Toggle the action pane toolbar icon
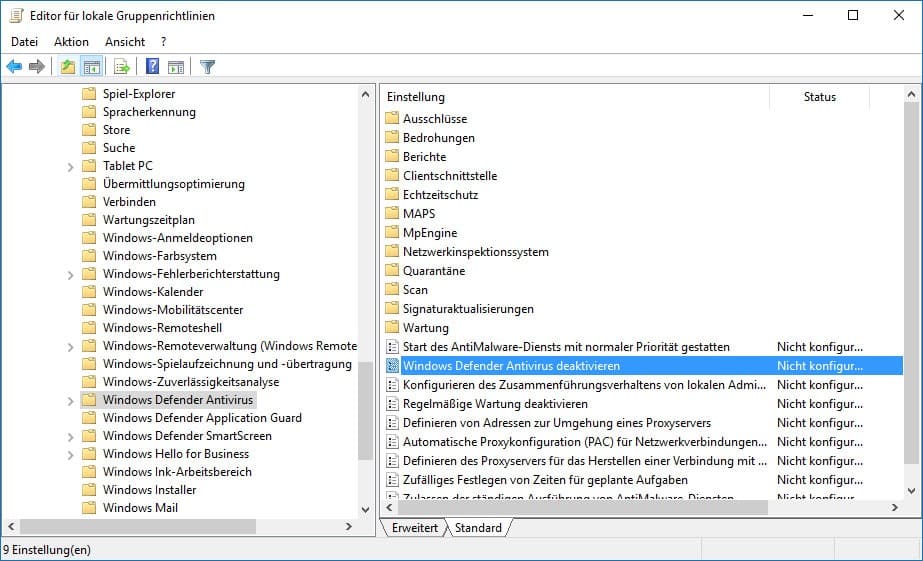 [x=175, y=67]
